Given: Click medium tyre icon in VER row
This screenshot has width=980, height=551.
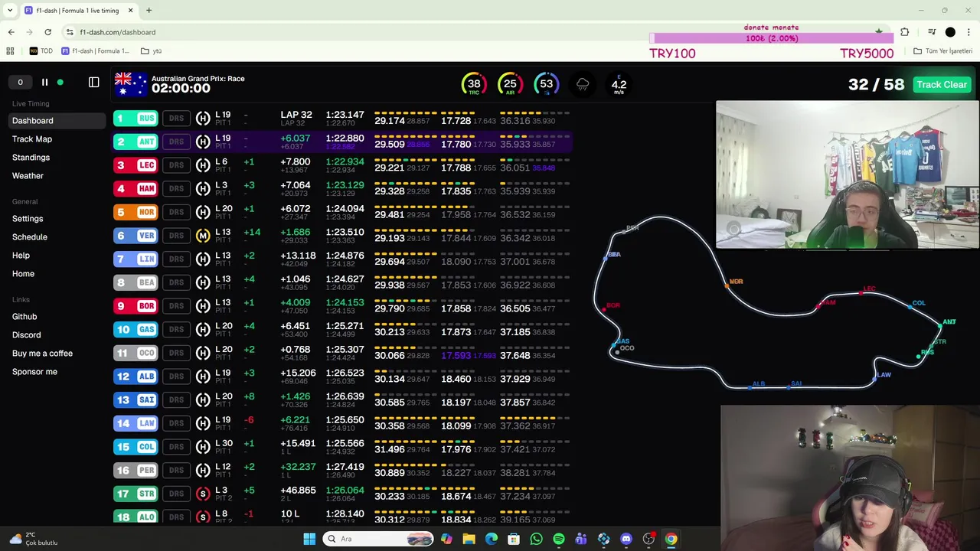Looking at the screenshot, I should (x=203, y=236).
